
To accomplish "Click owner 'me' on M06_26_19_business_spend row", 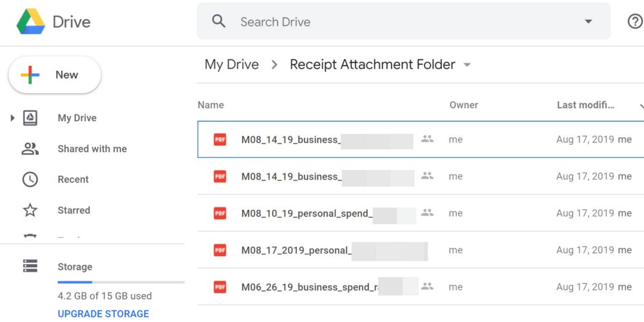I will (x=455, y=287).
